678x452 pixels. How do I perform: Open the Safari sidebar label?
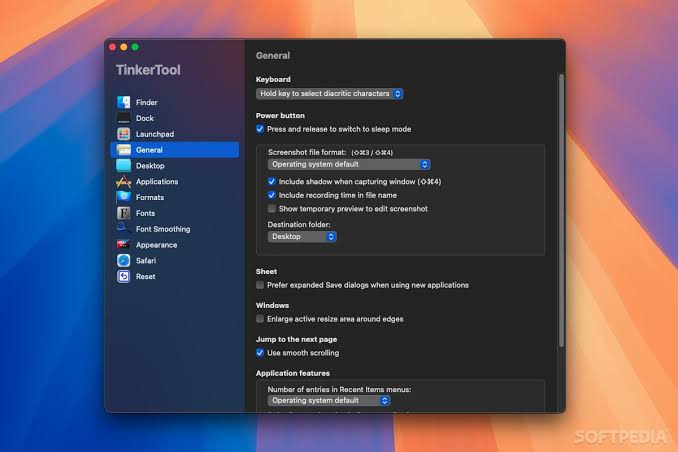146,260
